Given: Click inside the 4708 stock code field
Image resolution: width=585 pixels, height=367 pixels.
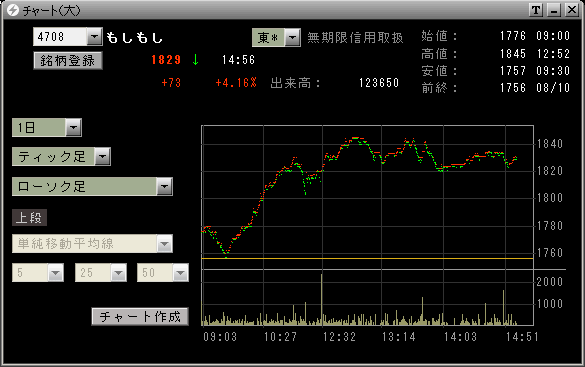Looking at the screenshot, I should (60, 37).
